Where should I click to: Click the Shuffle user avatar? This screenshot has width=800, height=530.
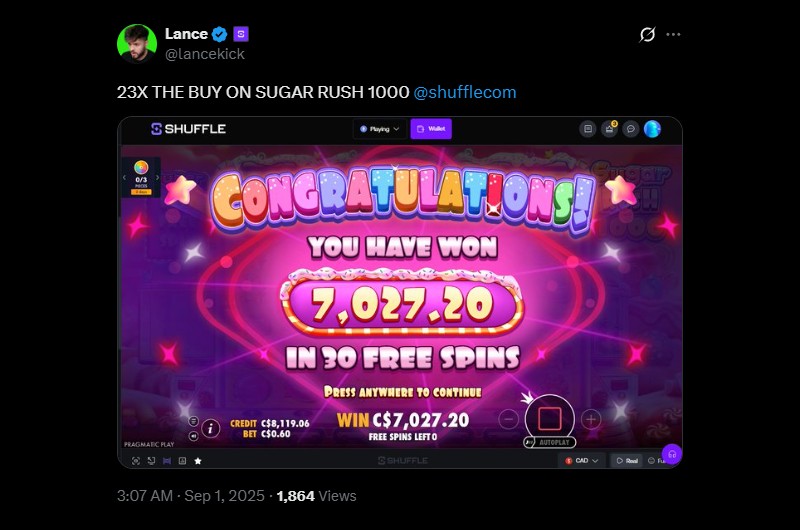coord(652,129)
